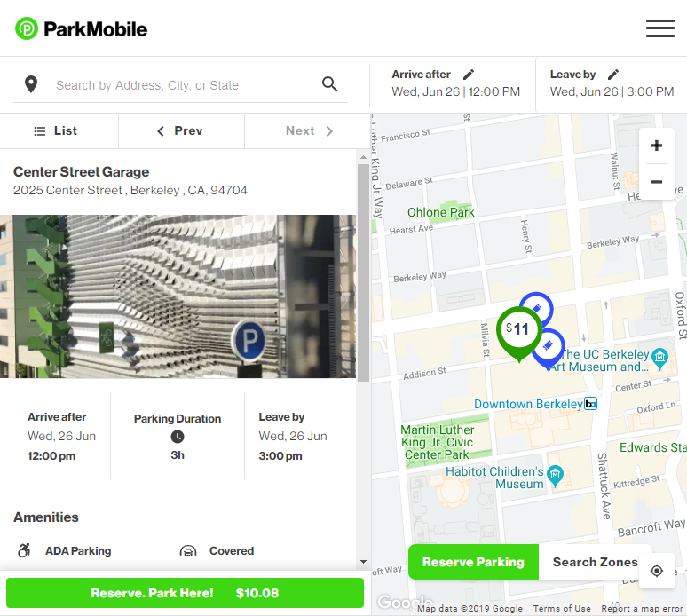Image resolution: width=687 pixels, height=616 pixels.
Task: Click the Amenities heading
Action: pyautogui.click(x=46, y=517)
